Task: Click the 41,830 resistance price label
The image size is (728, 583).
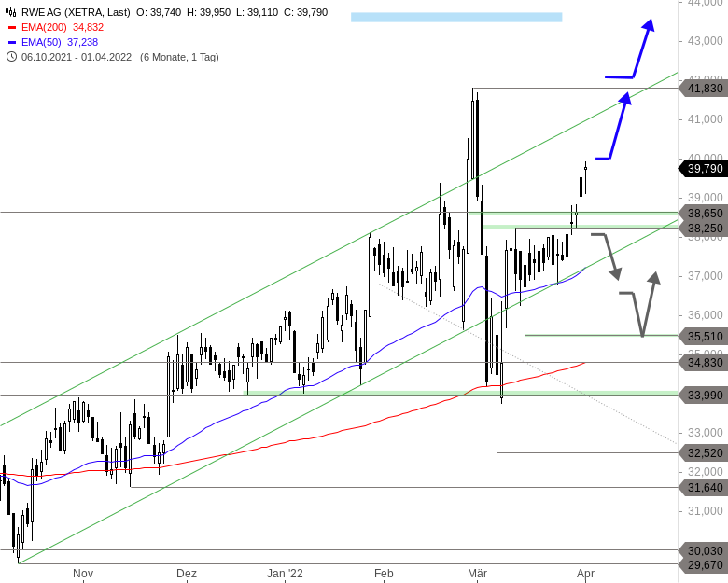Action: pos(704,89)
